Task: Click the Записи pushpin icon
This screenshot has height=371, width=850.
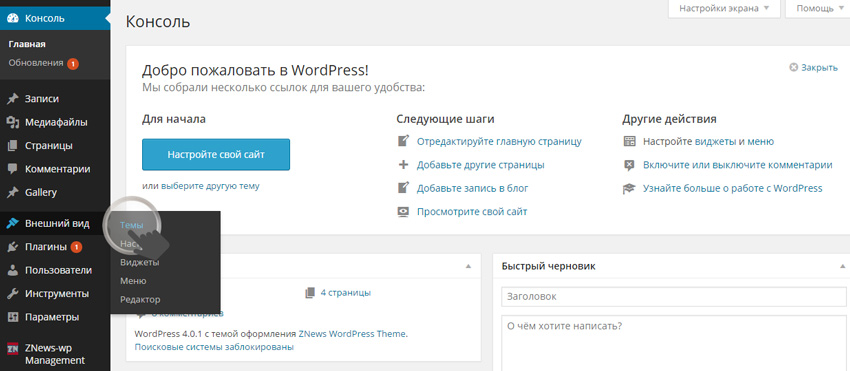Action: [x=12, y=99]
